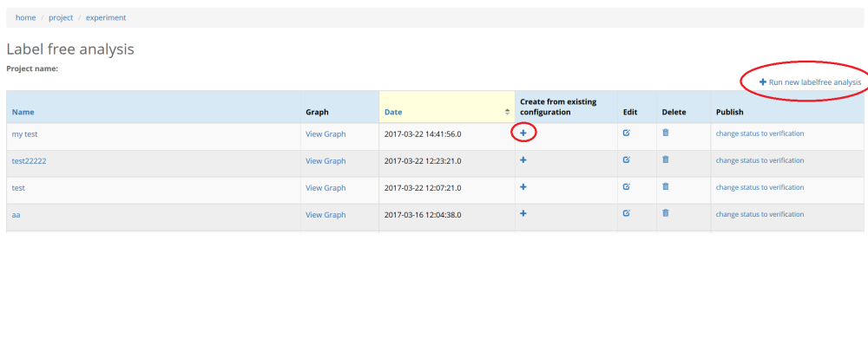Edit the test22222 analysis
868x358 pixels.
tap(626, 159)
